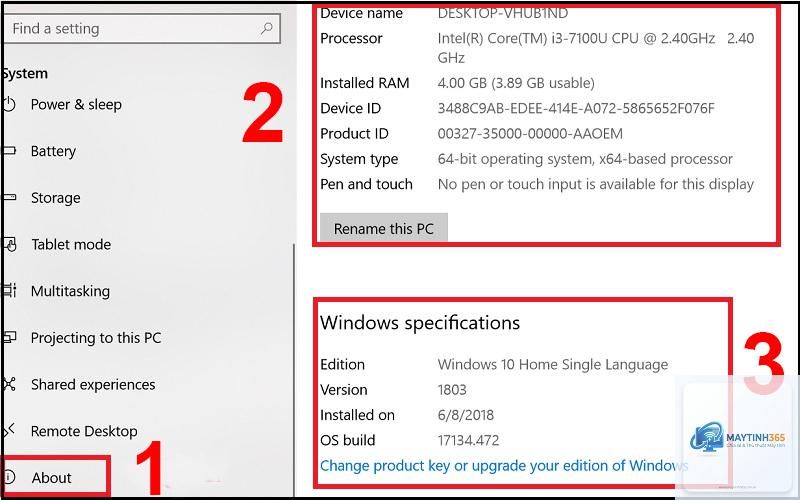This screenshot has height=500, width=800.
Task: Click the OS build label
Action: coord(347,440)
